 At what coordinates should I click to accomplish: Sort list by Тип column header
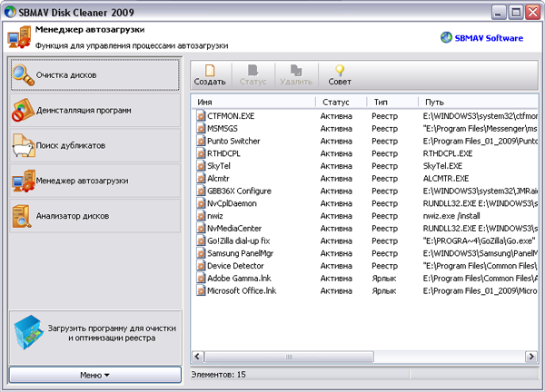click(x=392, y=102)
